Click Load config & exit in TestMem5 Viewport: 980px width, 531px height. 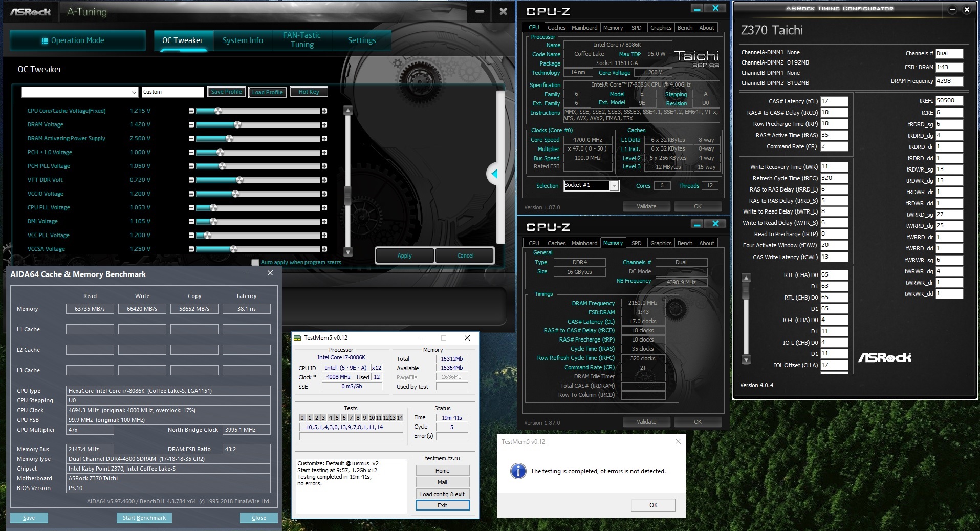tap(442, 494)
